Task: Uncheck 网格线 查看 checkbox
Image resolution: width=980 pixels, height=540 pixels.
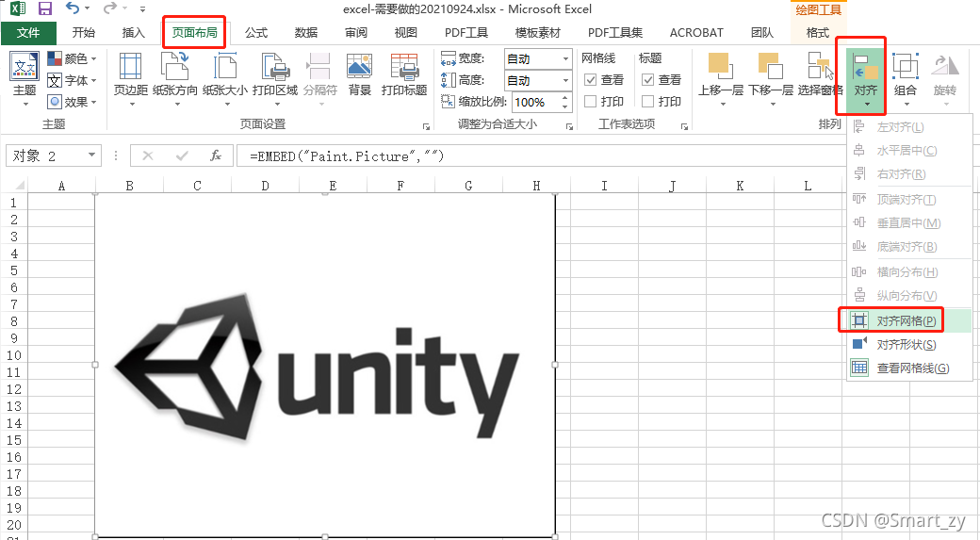Action: pyautogui.click(x=590, y=80)
